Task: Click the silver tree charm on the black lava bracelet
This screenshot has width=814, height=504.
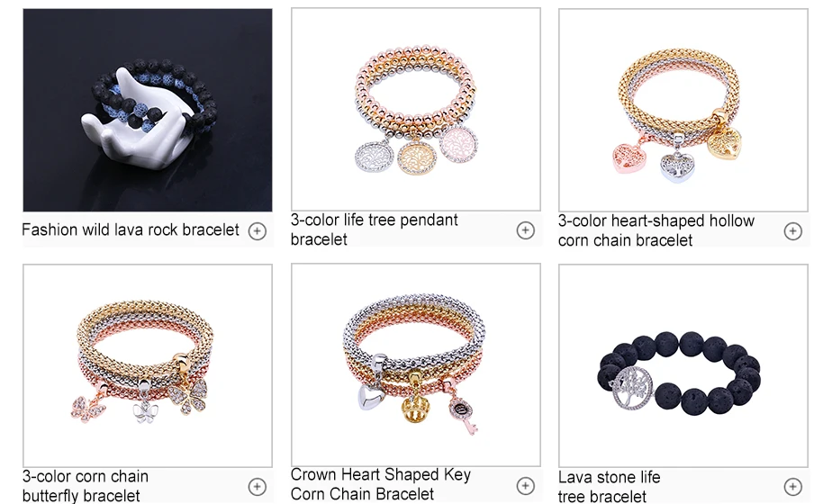Action: tap(632, 388)
